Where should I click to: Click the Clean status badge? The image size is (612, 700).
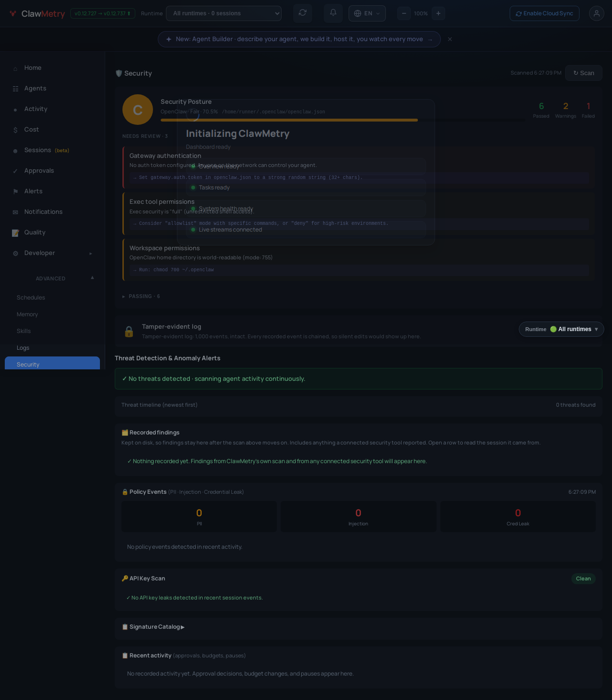[583, 578]
